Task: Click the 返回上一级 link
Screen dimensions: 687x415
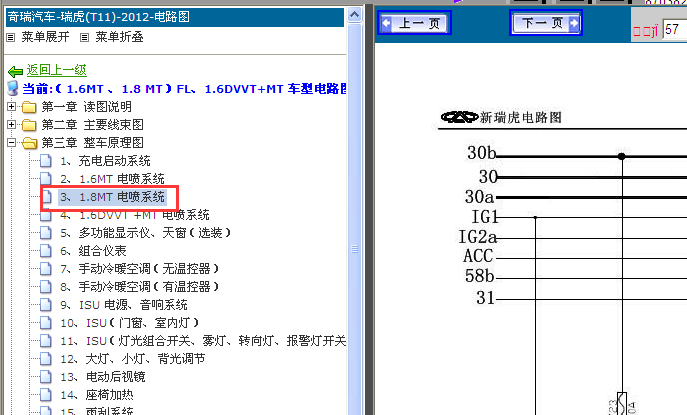Action: click(57, 70)
